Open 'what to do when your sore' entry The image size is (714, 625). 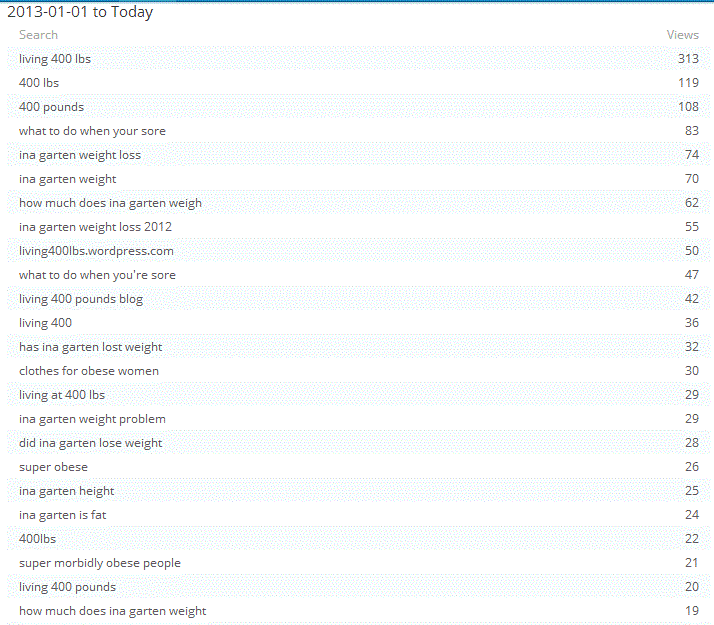[92, 131]
